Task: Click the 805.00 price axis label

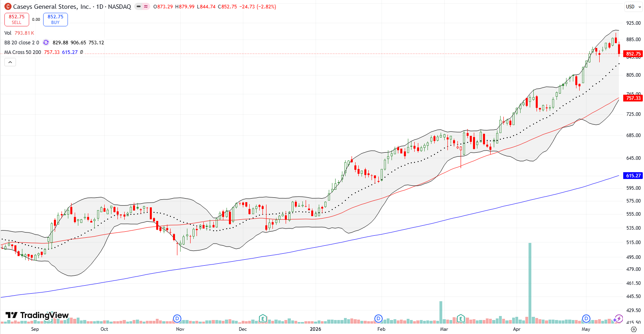Action: (x=634, y=75)
